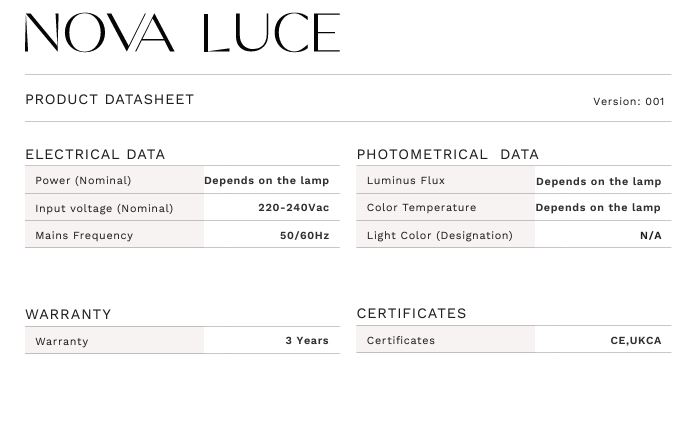Click the Light Color (Designation) label
The image size is (690, 428).
point(440,235)
